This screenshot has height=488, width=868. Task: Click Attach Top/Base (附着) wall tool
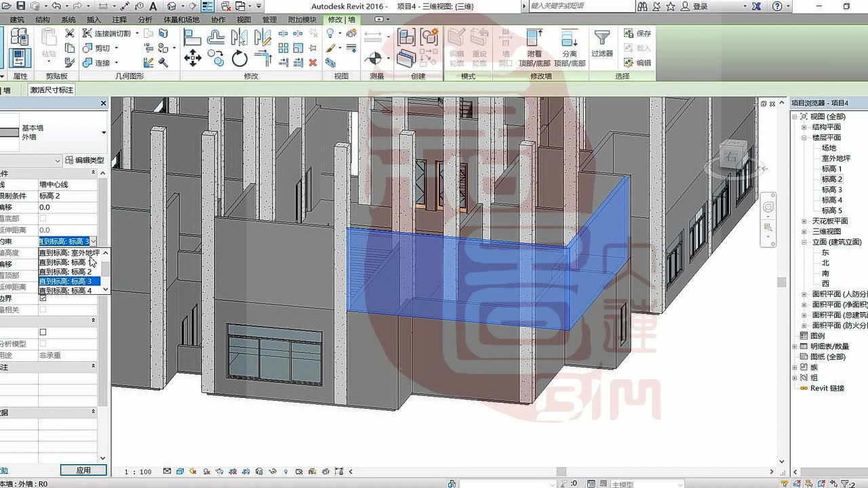pos(534,47)
